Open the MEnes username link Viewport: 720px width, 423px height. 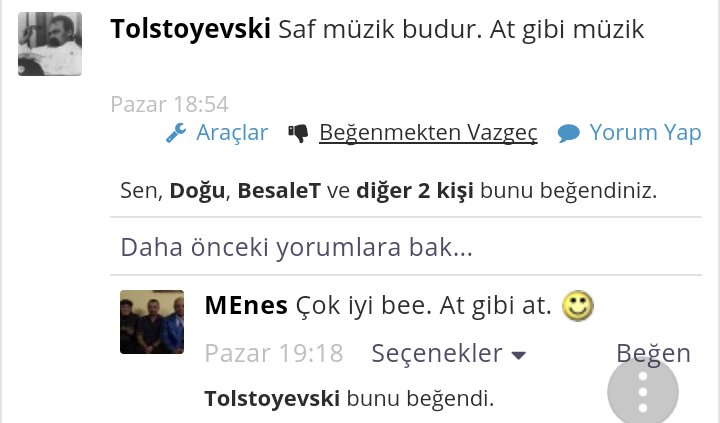click(246, 306)
